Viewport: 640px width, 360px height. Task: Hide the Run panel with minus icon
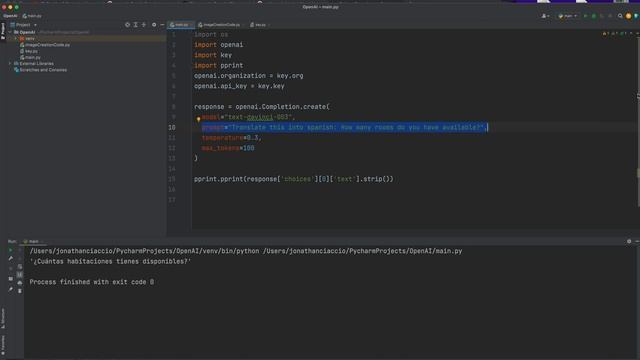[x=637, y=242]
